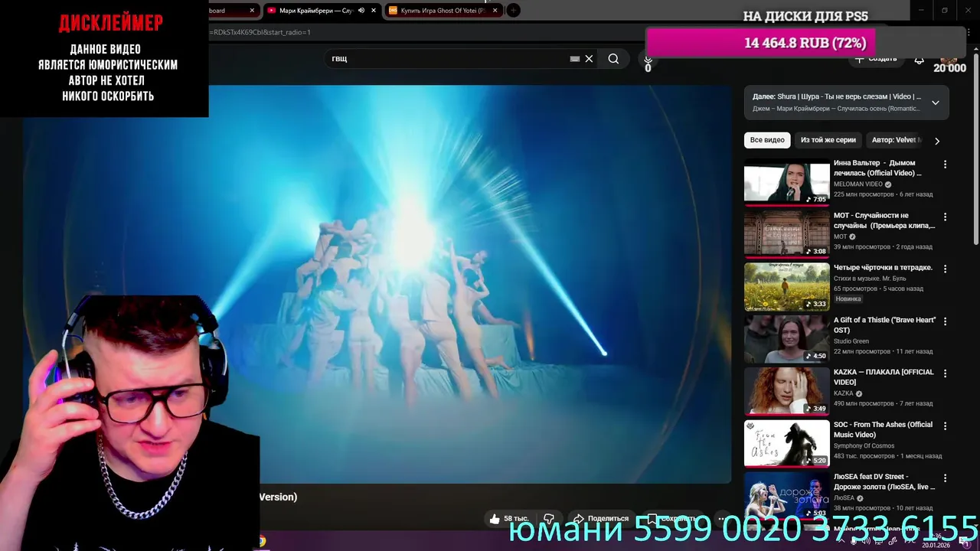Click the 'Новинка' badge on Четыре чёрточки

point(848,299)
